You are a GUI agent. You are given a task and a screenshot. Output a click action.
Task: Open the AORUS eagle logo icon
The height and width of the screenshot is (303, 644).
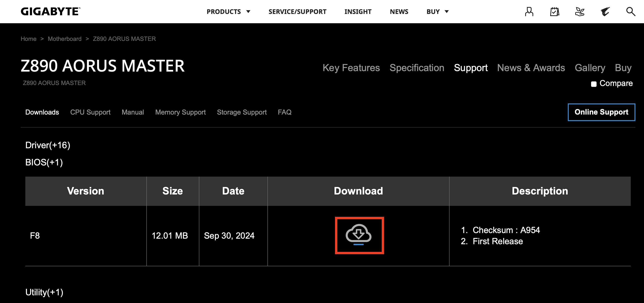click(605, 11)
